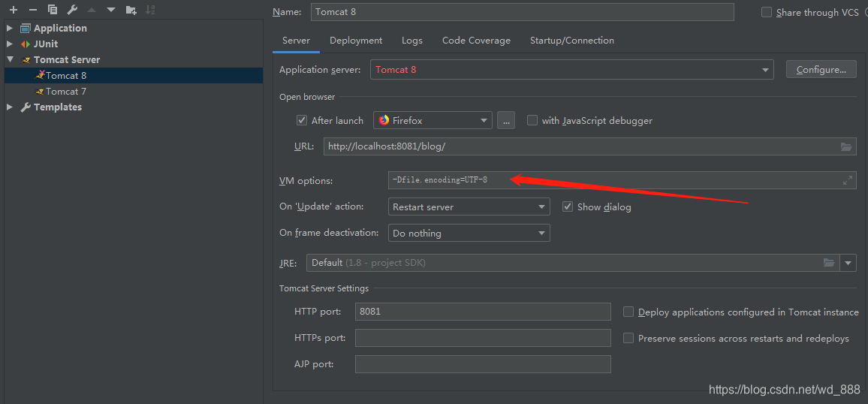This screenshot has width=868, height=404.
Task: Add new configuration with plus icon
Action: pyautogui.click(x=14, y=10)
